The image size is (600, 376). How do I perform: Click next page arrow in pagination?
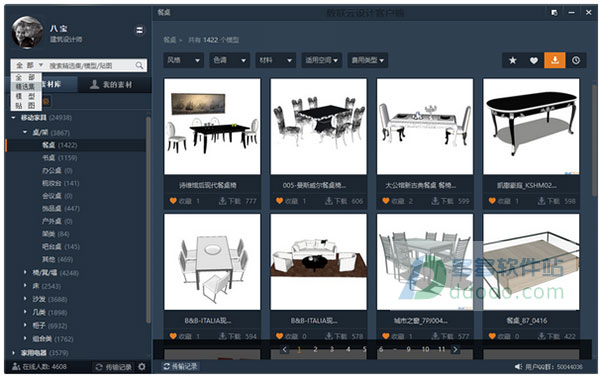(455, 349)
